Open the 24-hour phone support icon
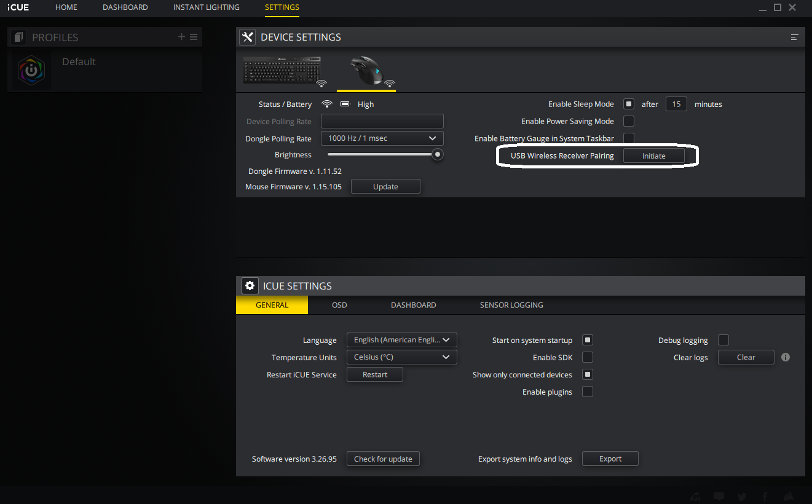This screenshot has height=504, width=812. (x=696, y=497)
